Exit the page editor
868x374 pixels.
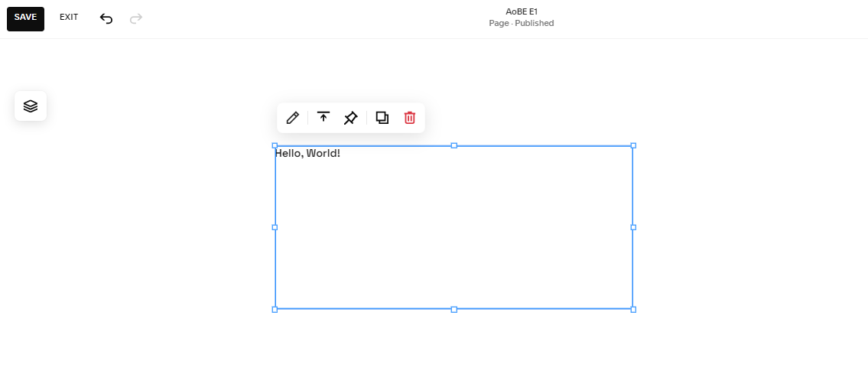pyautogui.click(x=69, y=17)
